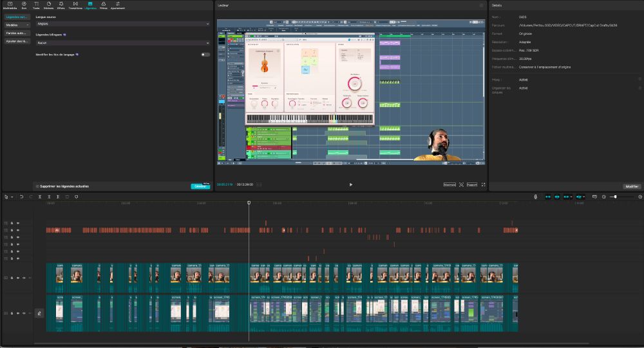644x348 pixels.
Task: Click the Générer button
Action: tap(200, 186)
